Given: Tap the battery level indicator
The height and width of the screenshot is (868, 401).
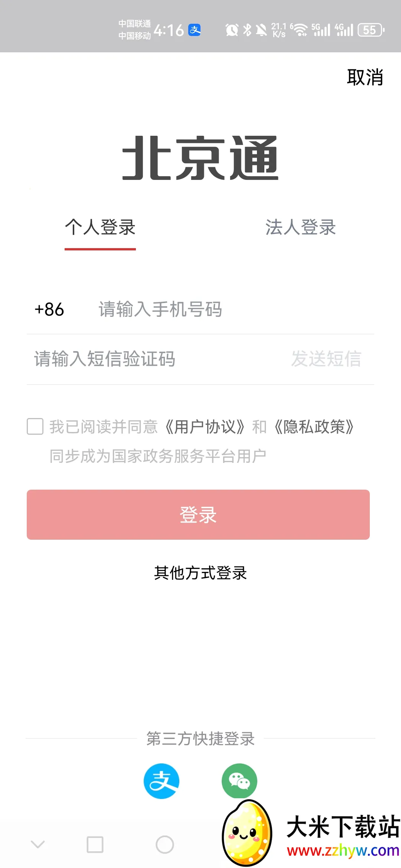Looking at the screenshot, I should [x=371, y=30].
